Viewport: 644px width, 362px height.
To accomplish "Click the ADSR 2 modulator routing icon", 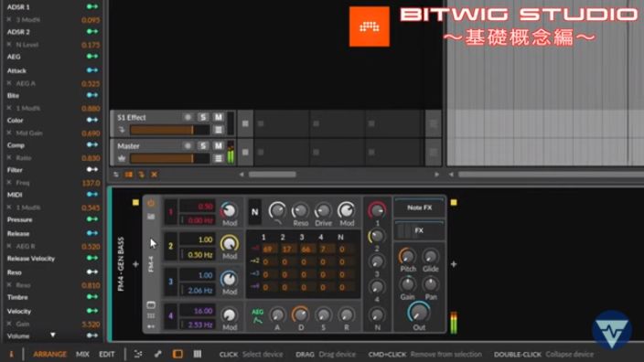I will [x=92, y=32].
